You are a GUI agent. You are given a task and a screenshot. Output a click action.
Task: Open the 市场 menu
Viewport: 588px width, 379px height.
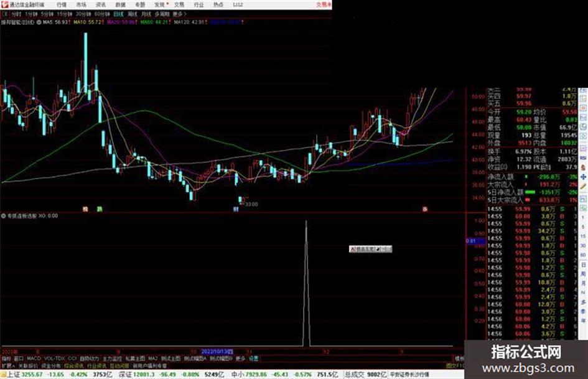point(81,4)
